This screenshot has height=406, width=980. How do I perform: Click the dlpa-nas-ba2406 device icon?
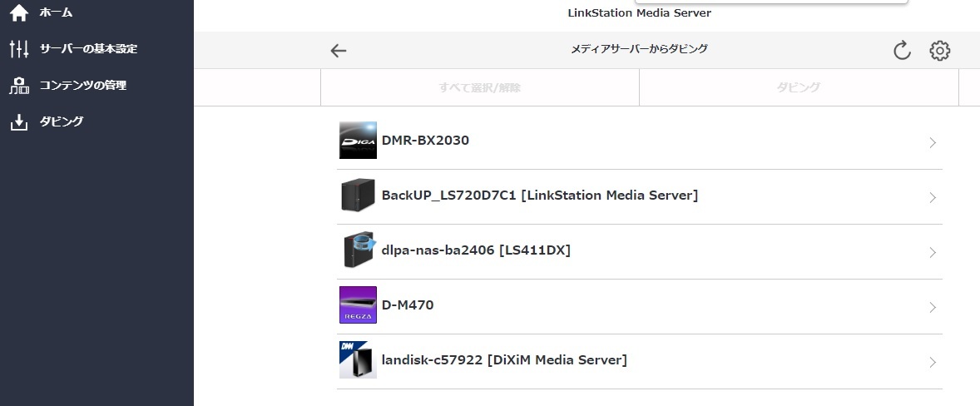pos(358,250)
